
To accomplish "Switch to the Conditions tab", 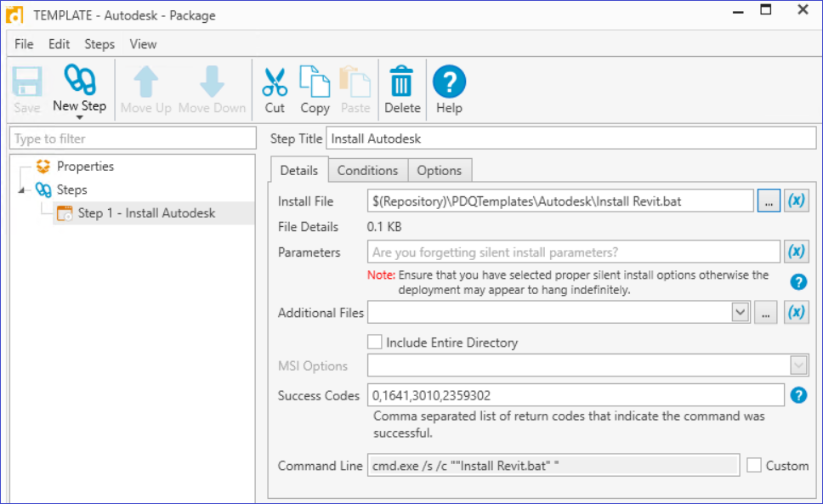I will click(x=367, y=171).
